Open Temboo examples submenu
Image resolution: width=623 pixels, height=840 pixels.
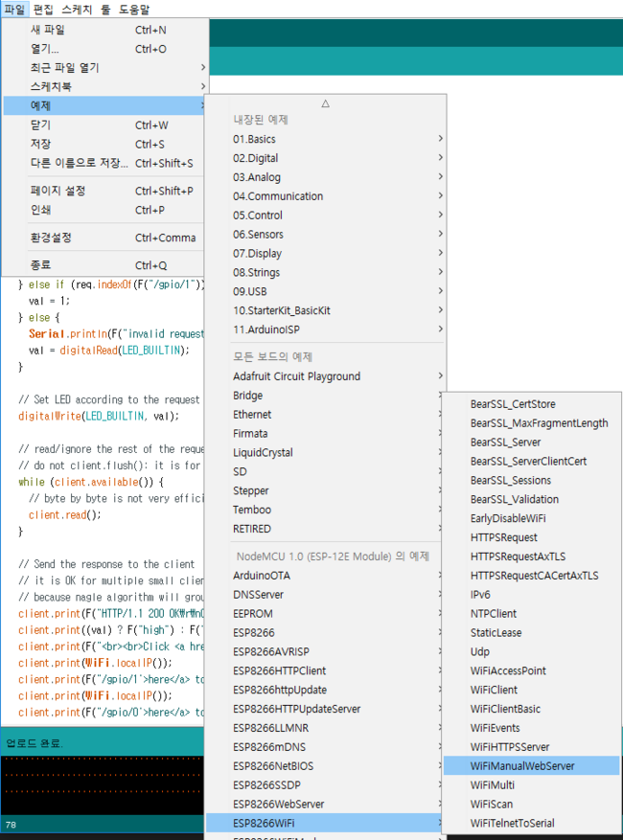(x=326, y=510)
